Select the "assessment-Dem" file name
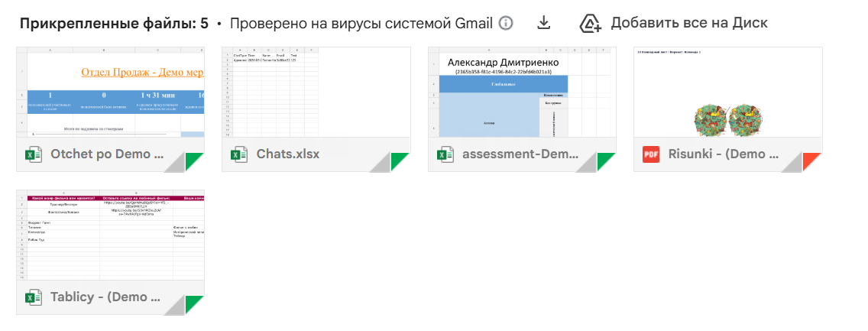This screenshot has height=331, width=868. pyautogui.click(x=518, y=154)
